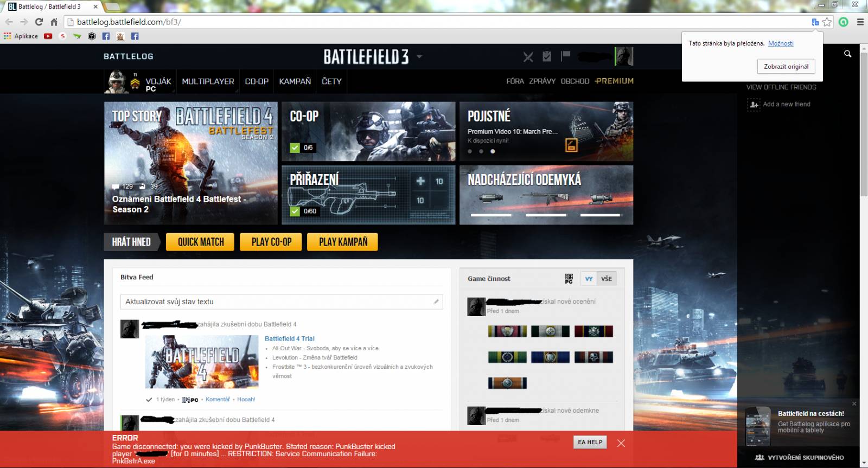Select the third carousel dot in POJISTNÉ tile
This screenshot has height=468, width=868.
(493, 151)
